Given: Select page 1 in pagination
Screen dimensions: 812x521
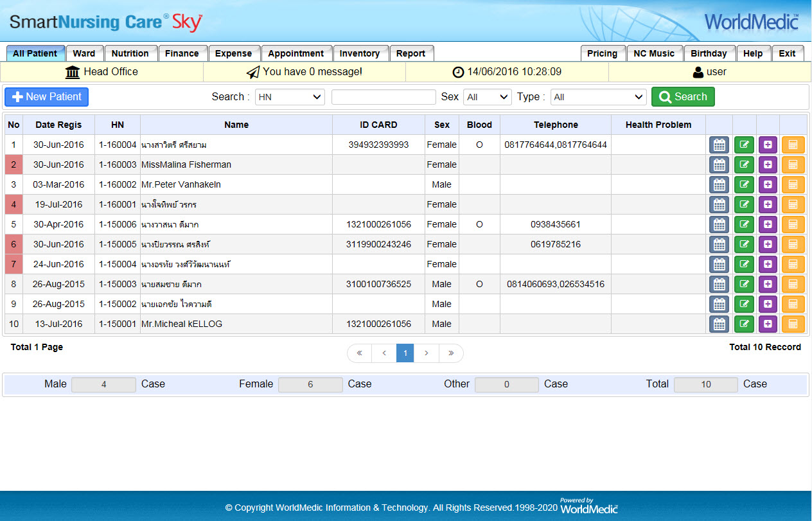Looking at the screenshot, I should click(x=405, y=353).
